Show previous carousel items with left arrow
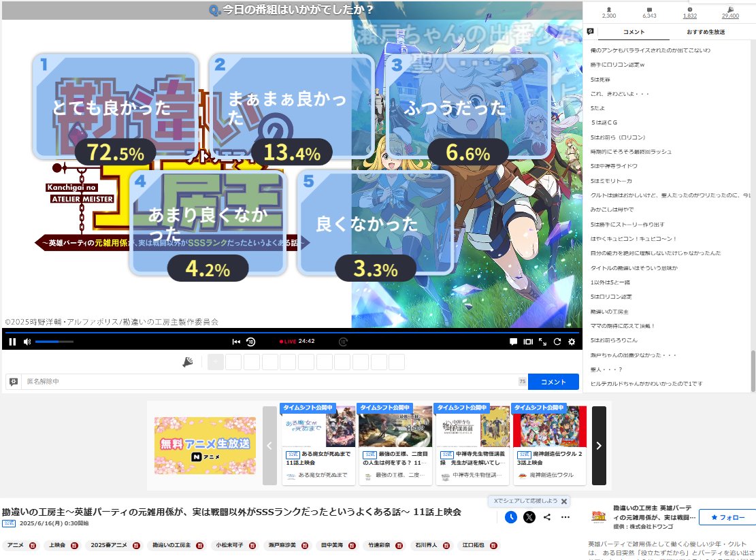 [x=269, y=446]
